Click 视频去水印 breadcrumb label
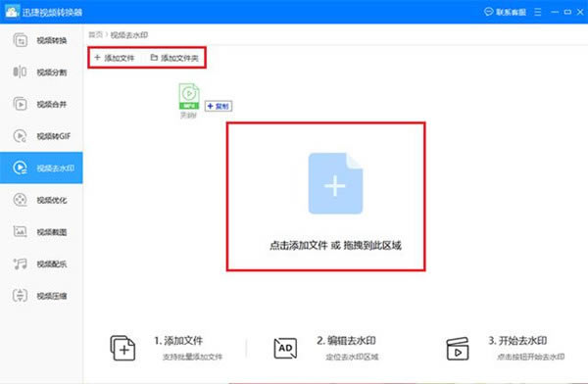The height and width of the screenshot is (384, 588). [128, 35]
